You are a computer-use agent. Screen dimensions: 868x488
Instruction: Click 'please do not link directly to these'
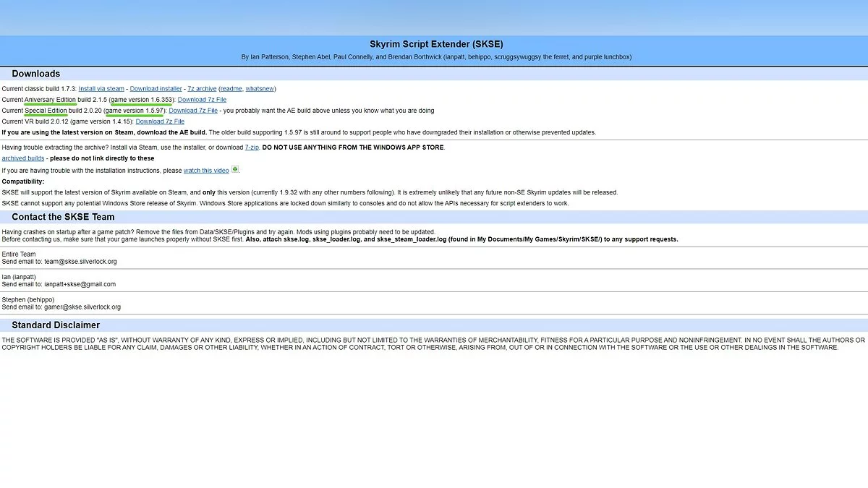point(102,158)
